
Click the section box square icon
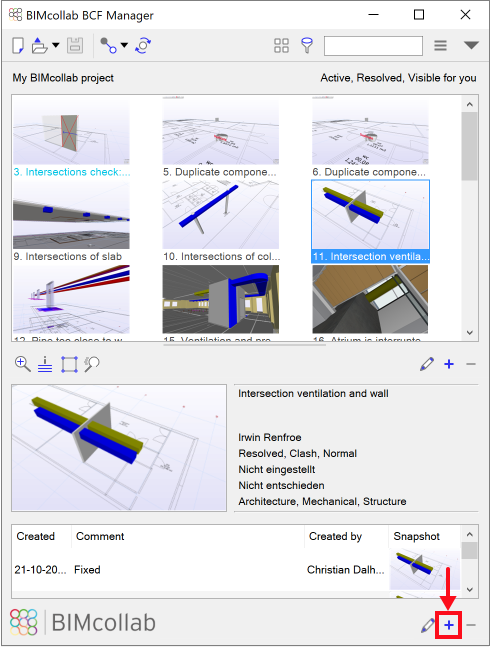[x=69, y=364]
